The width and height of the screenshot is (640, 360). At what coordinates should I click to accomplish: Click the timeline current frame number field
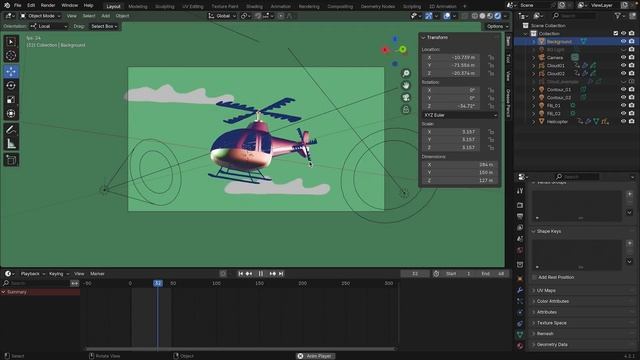click(415, 273)
